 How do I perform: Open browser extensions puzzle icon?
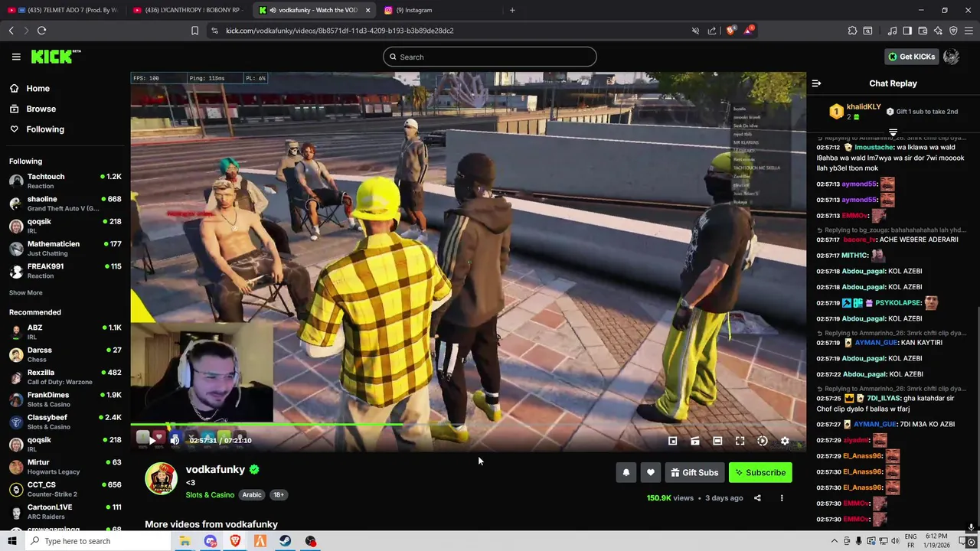coord(852,31)
